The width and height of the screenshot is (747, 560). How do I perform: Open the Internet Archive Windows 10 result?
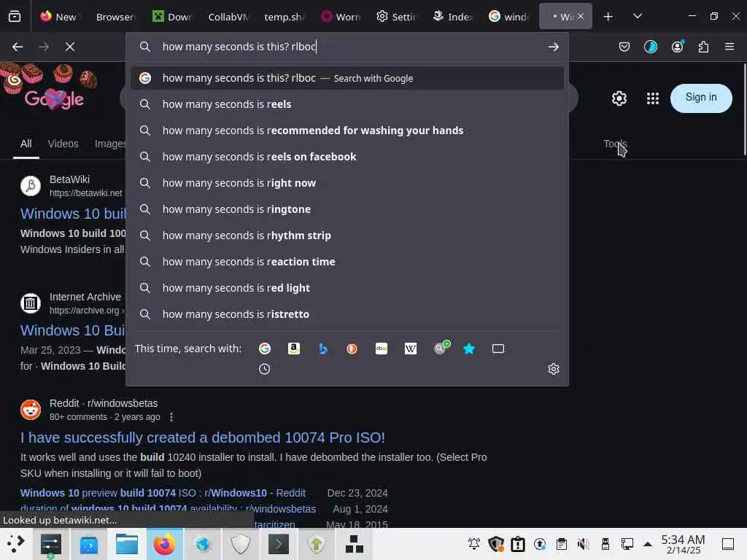tap(72, 330)
